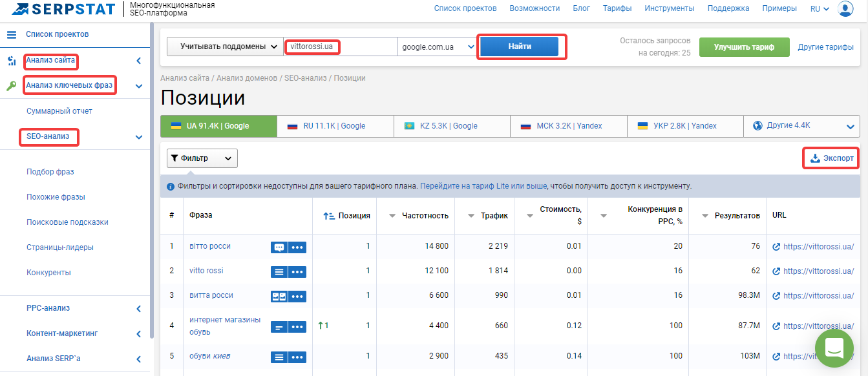Click external link icon in 'витта росси' row

(776, 295)
